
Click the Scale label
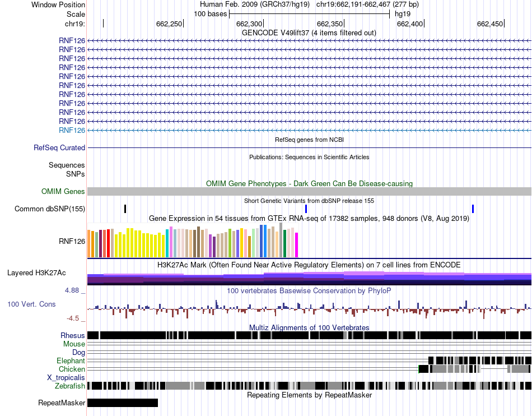click(76, 14)
